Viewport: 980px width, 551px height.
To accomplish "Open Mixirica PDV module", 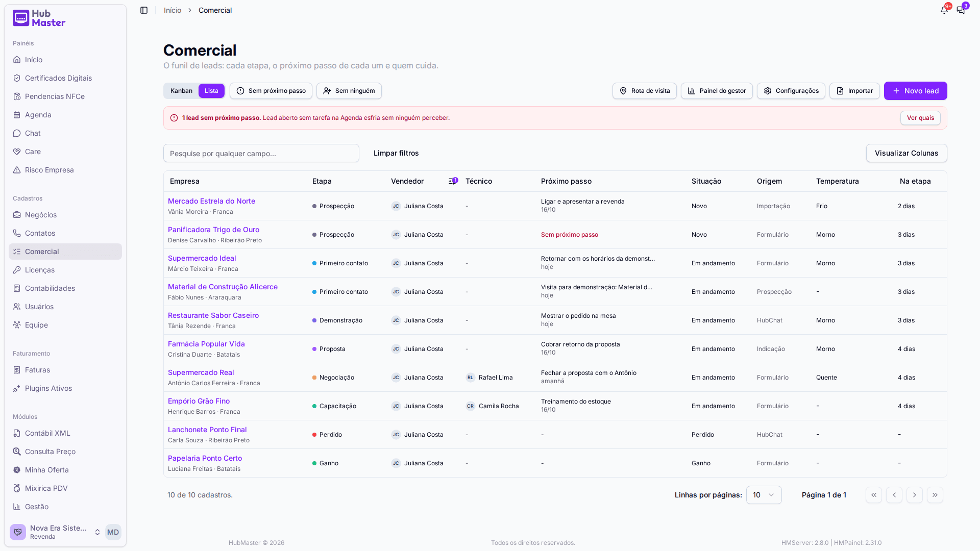I will 65,488.
